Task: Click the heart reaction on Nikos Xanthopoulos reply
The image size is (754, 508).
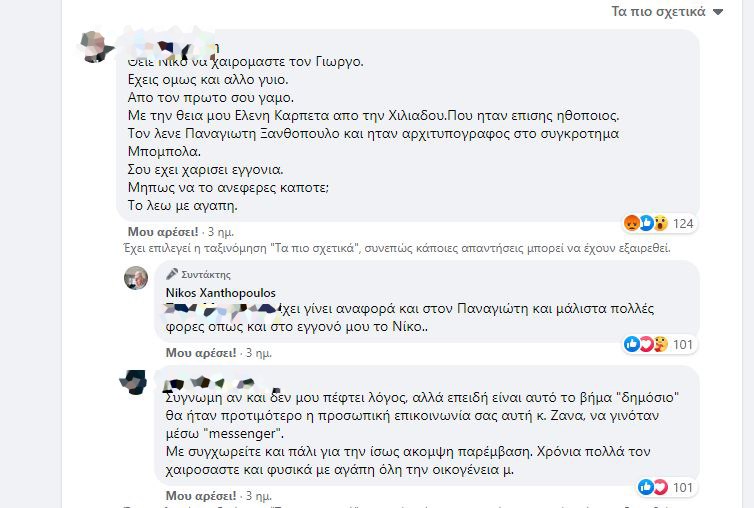Action: pyautogui.click(x=646, y=344)
